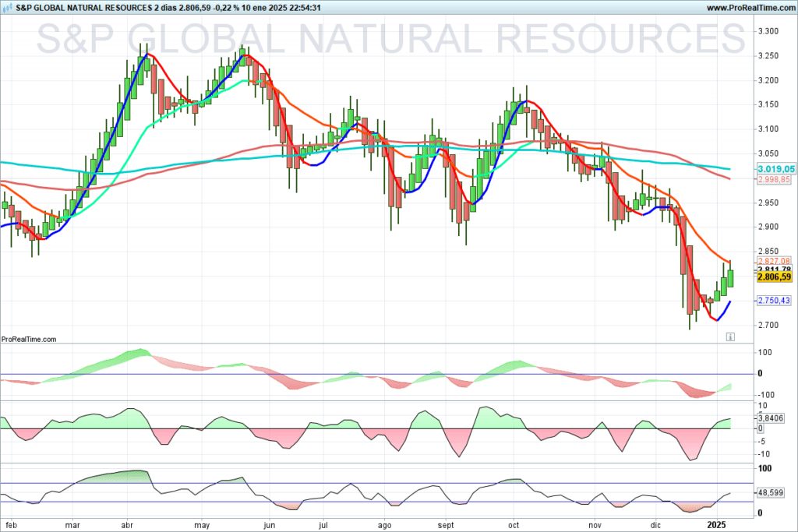Image resolution: width=798 pixels, height=532 pixels.
Task: Click the 3.050 price axis label
Action: [x=768, y=153]
